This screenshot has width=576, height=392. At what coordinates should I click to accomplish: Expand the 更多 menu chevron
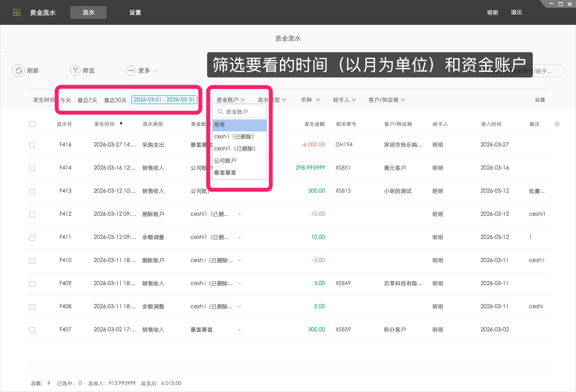pos(155,71)
